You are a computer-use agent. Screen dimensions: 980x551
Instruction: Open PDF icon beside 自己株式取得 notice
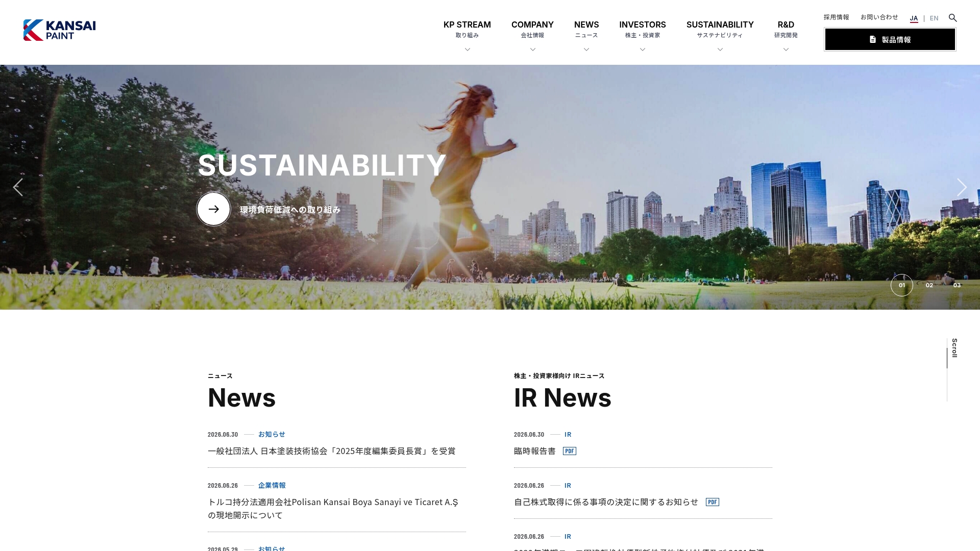(713, 502)
